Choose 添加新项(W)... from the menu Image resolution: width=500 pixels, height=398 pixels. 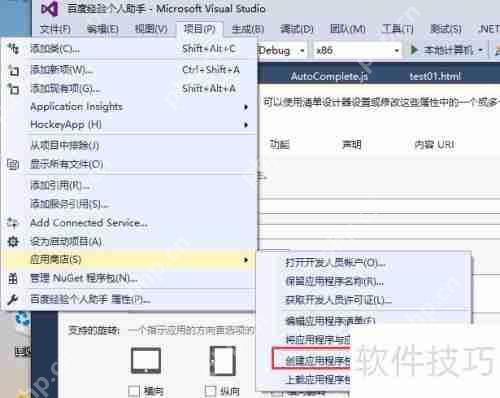click(129, 70)
